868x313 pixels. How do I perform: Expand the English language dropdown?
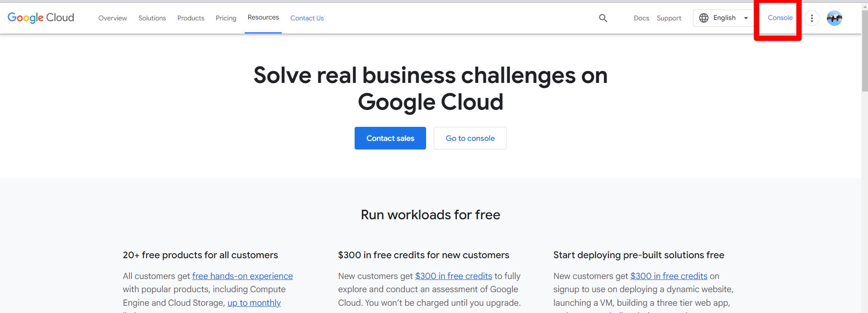pyautogui.click(x=723, y=18)
